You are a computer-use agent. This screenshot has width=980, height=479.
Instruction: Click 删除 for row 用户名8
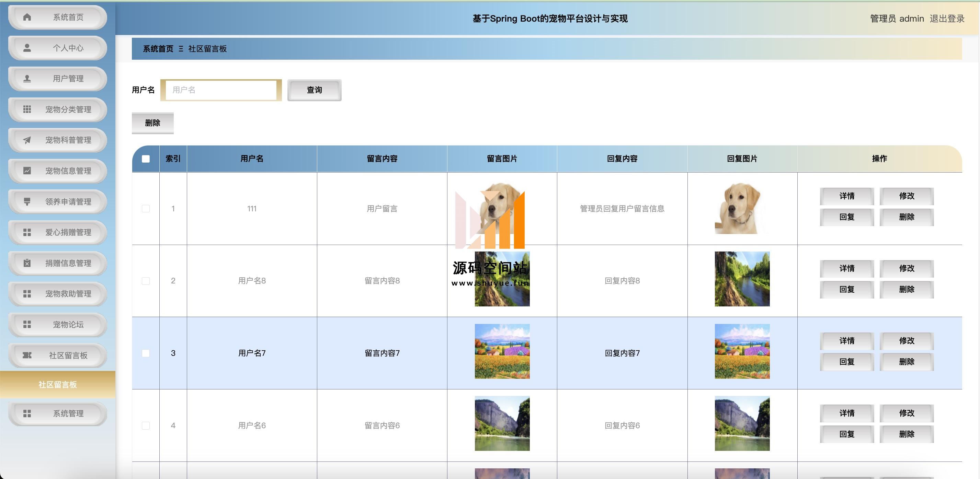coord(907,290)
